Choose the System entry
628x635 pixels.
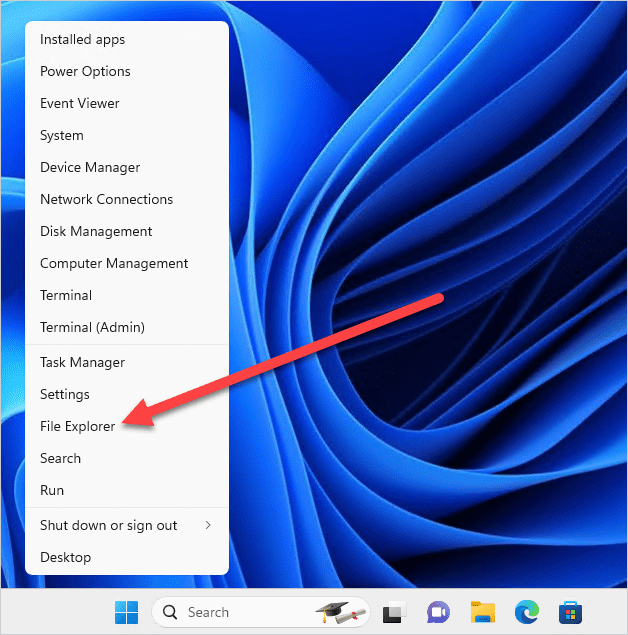(x=127, y=135)
